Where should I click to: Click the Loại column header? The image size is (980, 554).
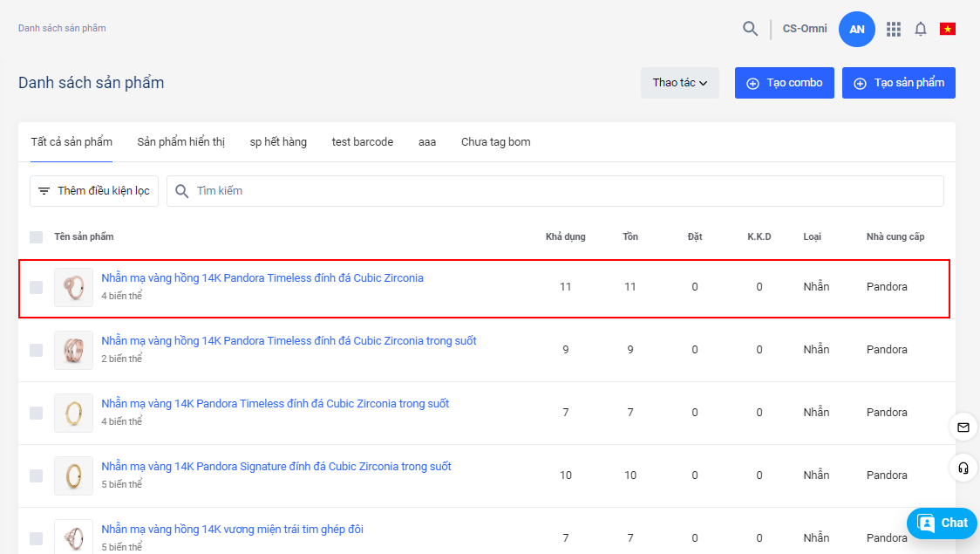tap(812, 236)
